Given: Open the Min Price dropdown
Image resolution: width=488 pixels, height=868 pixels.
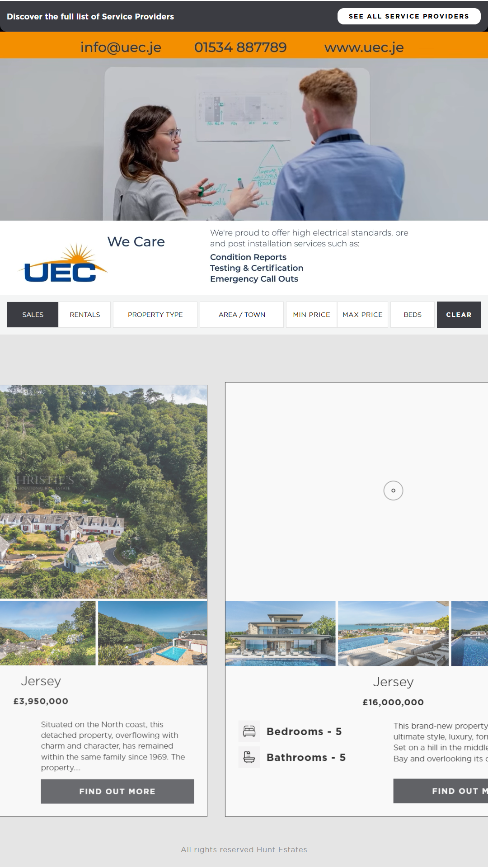Looking at the screenshot, I should click(311, 315).
